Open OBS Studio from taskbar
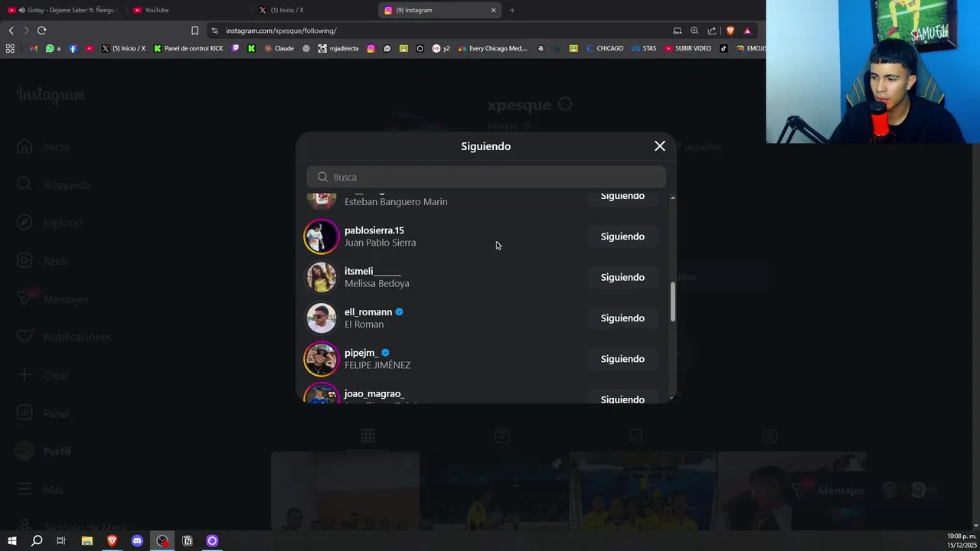The image size is (980, 551). (162, 541)
